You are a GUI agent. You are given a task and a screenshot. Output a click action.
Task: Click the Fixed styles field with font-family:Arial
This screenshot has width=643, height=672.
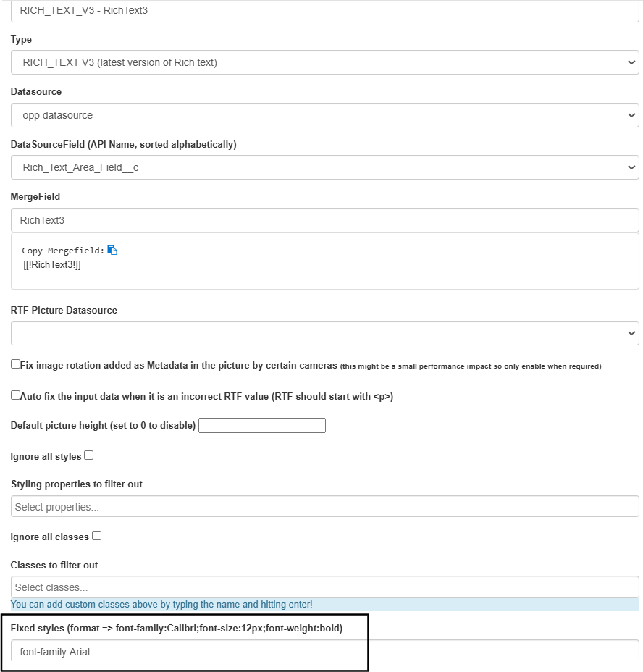(325, 652)
